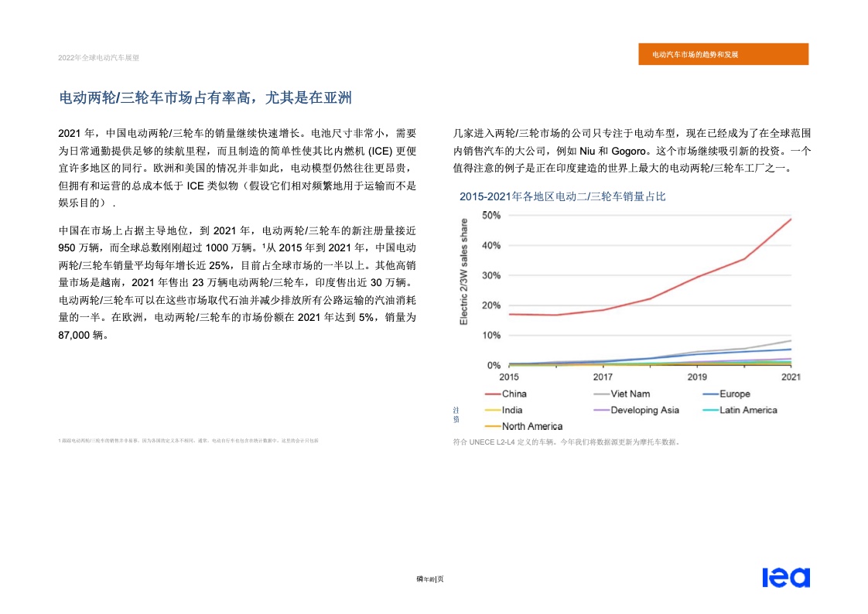Click the IEA logo in bottom corner
The width and height of the screenshot is (868, 614).
pyautogui.click(x=785, y=578)
